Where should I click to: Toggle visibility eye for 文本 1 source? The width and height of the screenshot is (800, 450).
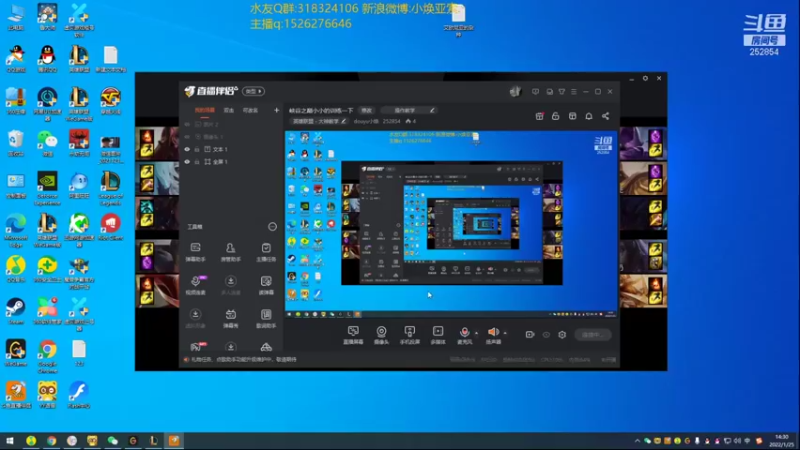click(x=187, y=149)
